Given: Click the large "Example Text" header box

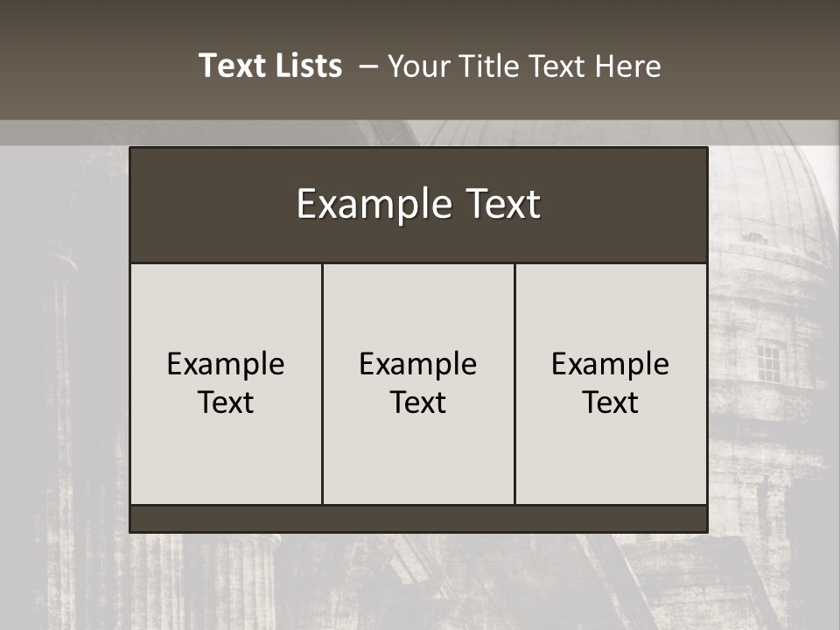Looking at the screenshot, I should 418,205.
